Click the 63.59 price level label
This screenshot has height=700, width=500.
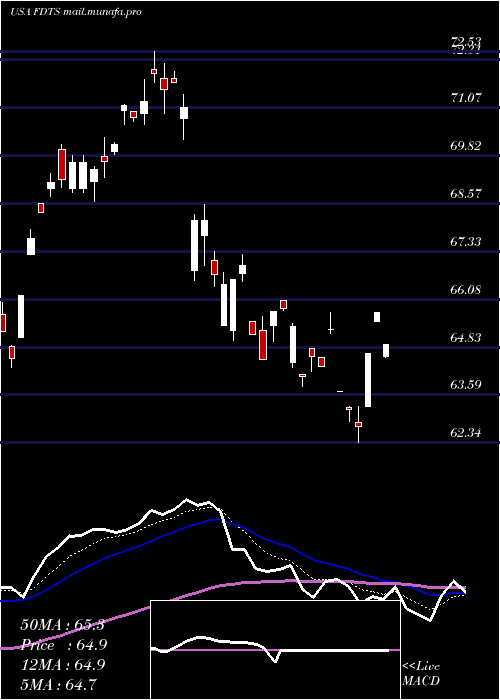tap(466, 384)
